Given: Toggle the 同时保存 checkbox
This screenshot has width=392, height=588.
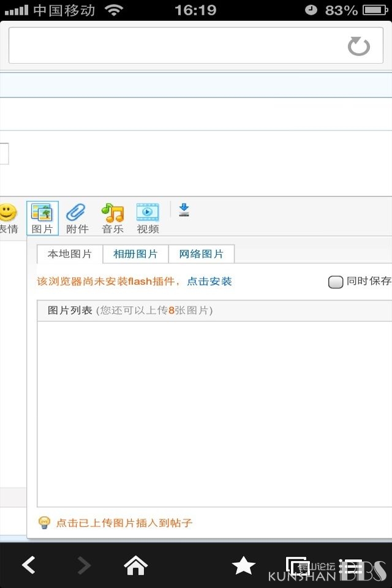Looking at the screenshot, I should point(336,282).
